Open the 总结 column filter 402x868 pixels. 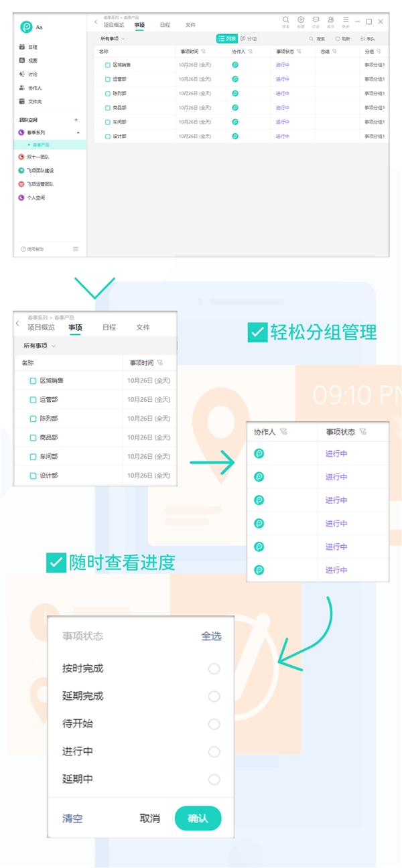[335, 51]
